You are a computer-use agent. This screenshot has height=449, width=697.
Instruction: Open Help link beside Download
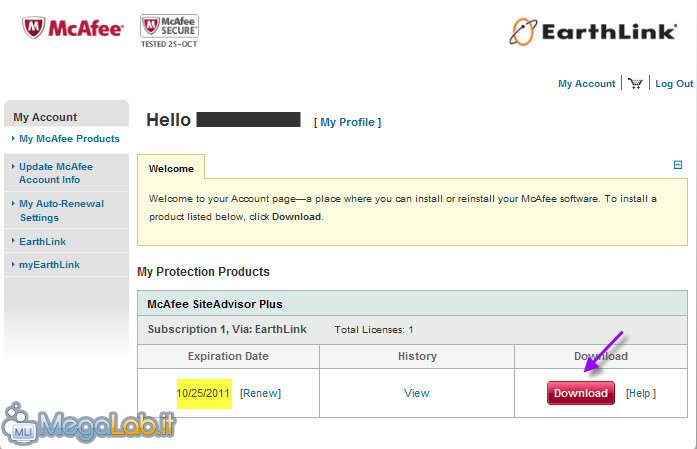pos(641,393)
